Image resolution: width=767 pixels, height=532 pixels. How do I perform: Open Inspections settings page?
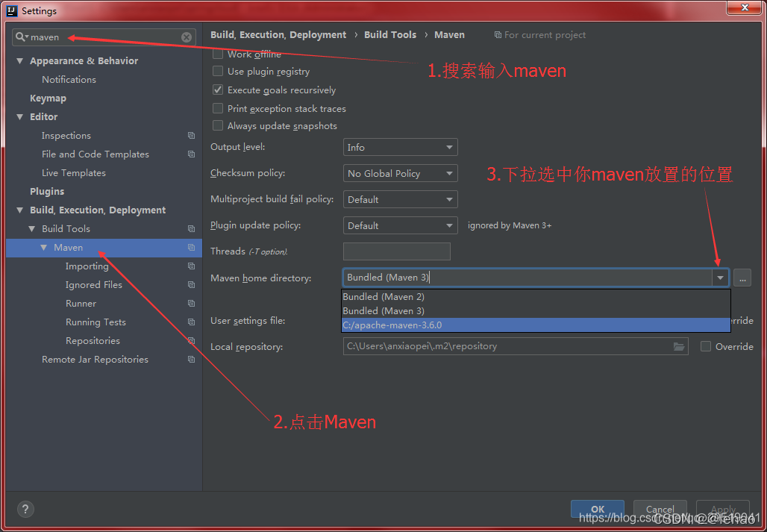(x=66, y=136)
